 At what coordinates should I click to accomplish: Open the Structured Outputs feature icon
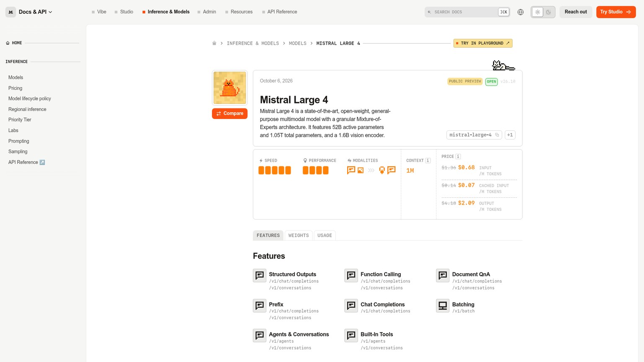coord(260,276)
